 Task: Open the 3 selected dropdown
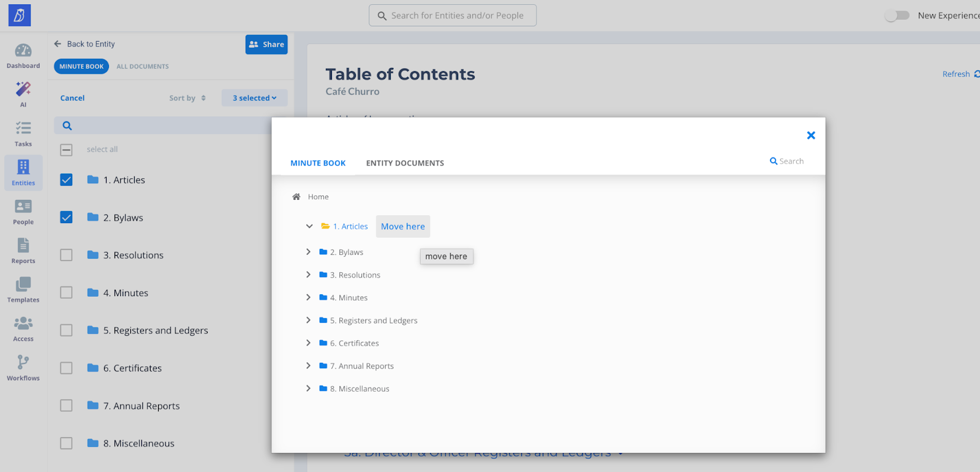(254, 98)
